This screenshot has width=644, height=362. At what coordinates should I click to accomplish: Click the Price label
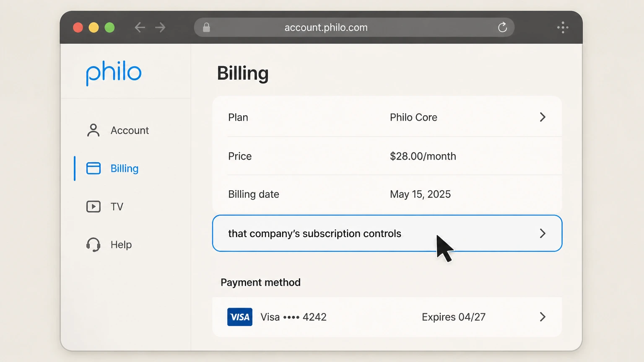(x=240, y=156)
